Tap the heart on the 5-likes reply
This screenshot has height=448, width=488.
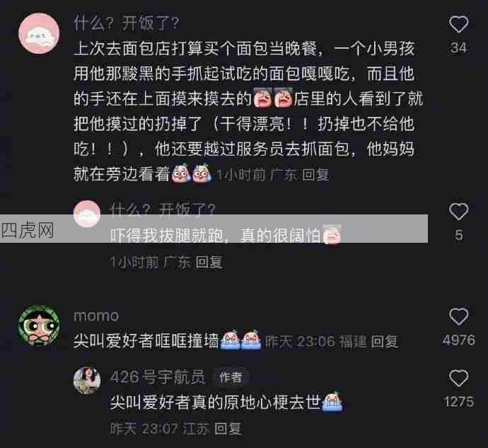click(459, 212)
